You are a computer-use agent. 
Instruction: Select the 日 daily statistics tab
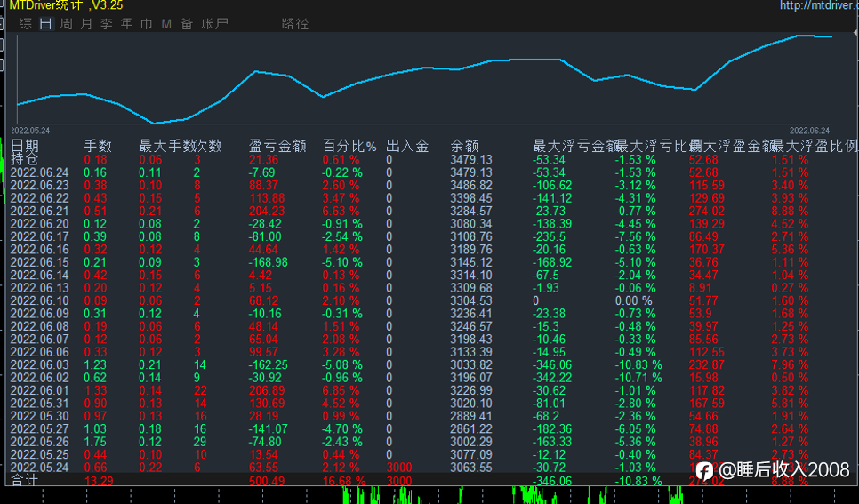click(x=45, y=24)
